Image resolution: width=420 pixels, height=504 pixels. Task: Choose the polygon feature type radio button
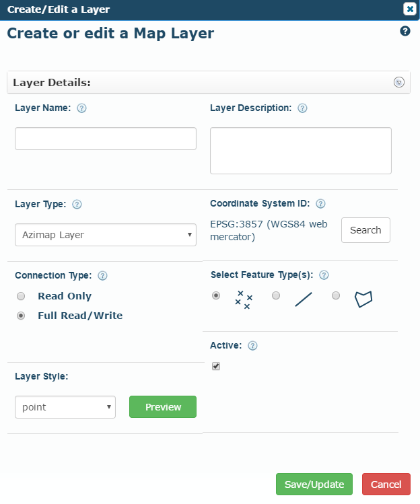pyautogui.click(x=336, y=295)
